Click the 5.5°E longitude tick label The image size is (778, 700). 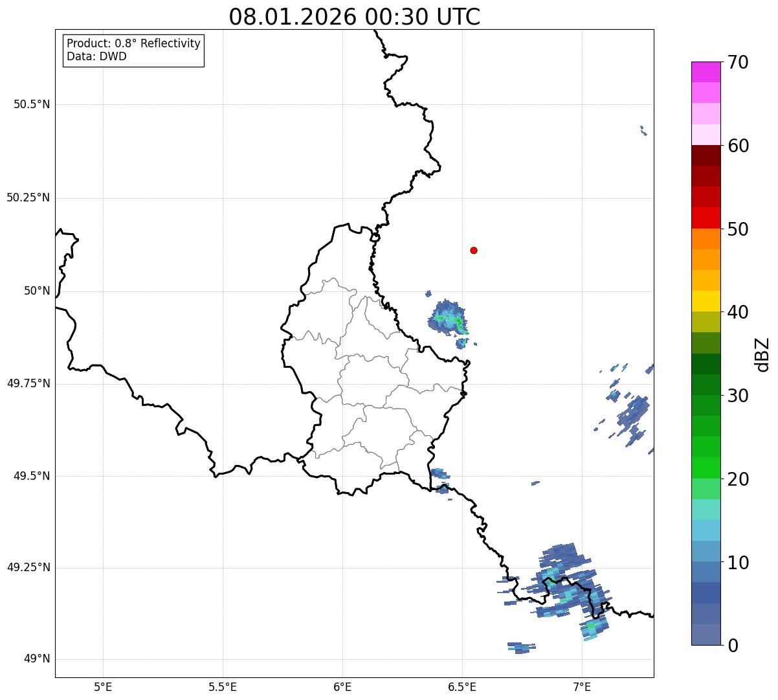click(223, 686)
